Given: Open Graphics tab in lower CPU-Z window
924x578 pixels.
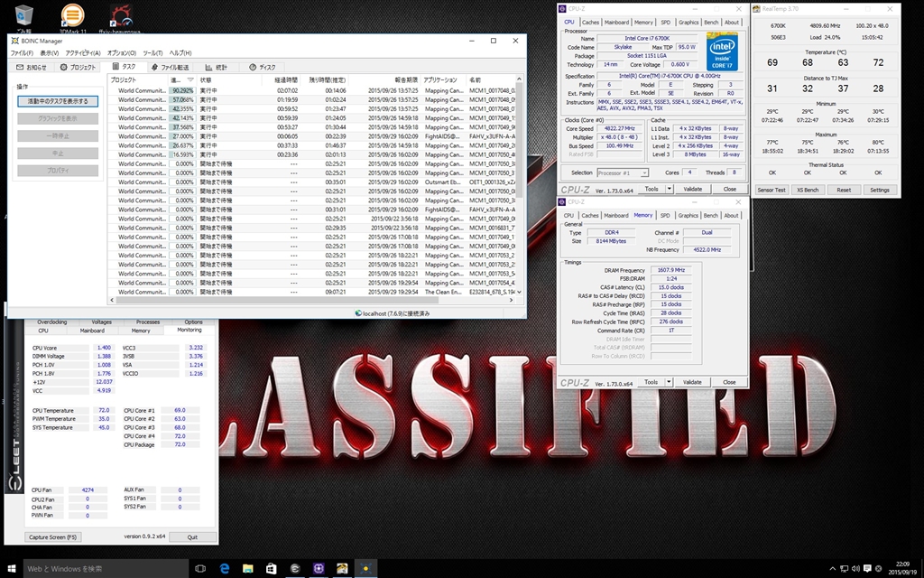Looking at the screenshot, I should tap(688, 215).
